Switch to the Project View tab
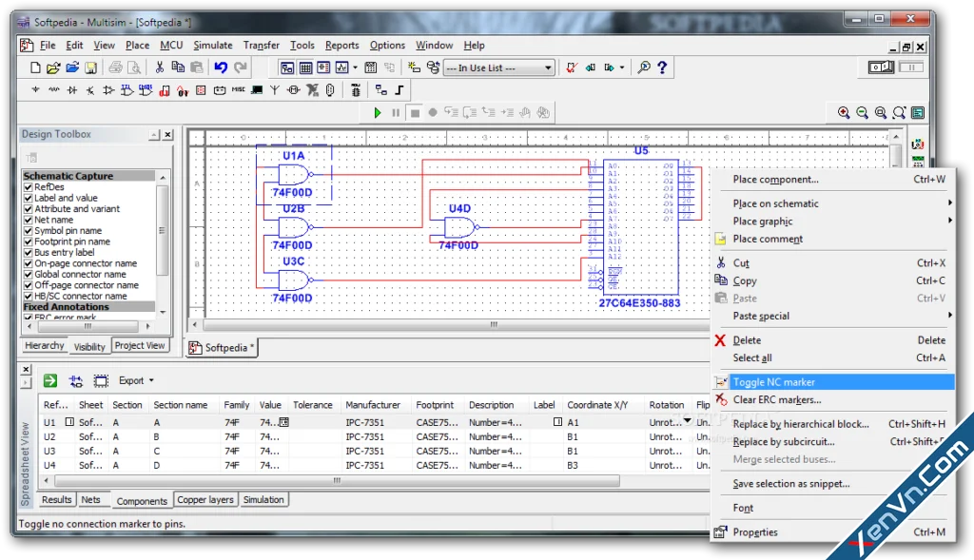Image resolution: width=974 pixels, height=560 pixels. (140, 346)
